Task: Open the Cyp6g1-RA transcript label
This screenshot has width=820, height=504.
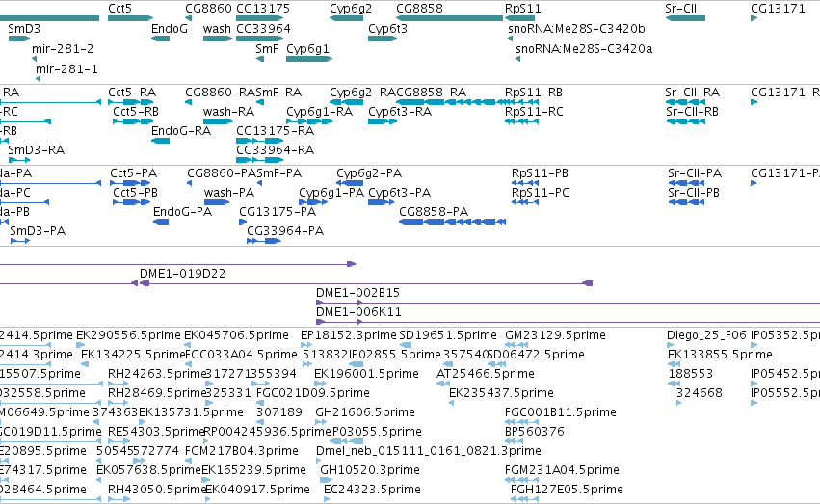Action: [320, 113]
